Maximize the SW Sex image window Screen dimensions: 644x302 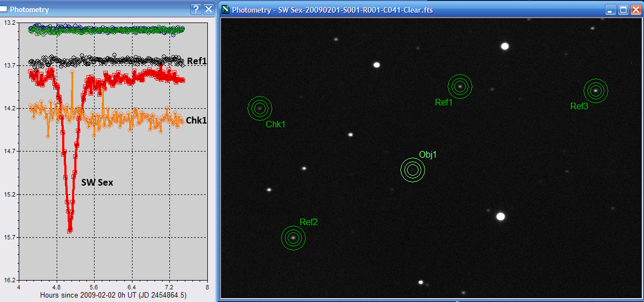(623, 10)
